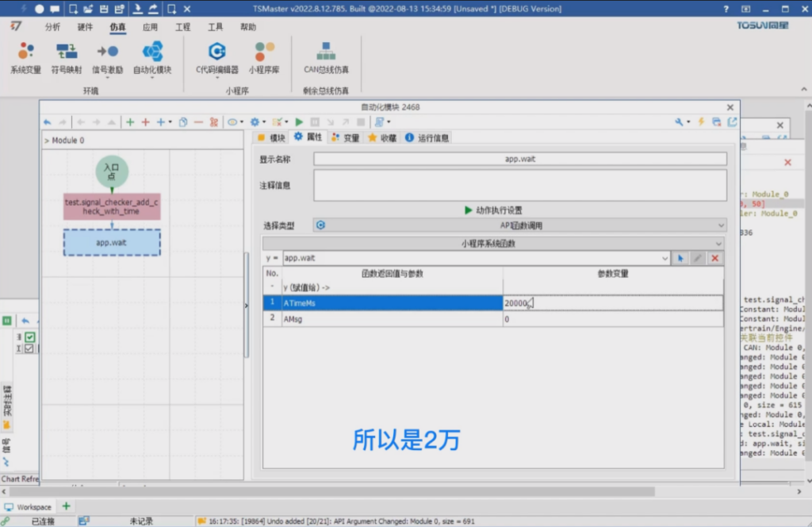Open the 应用 menu tab
This screenshot has width=812, height=527.
[150, 27]
